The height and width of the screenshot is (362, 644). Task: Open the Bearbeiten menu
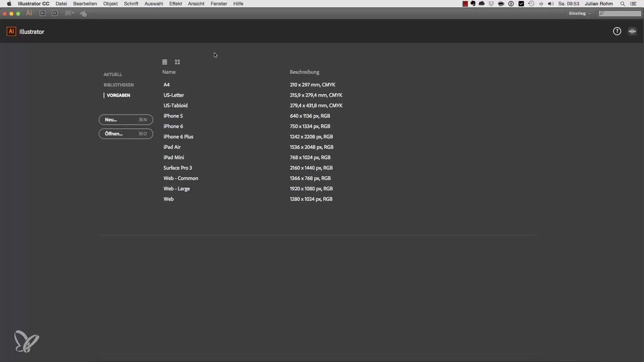(x=85, y=4)
